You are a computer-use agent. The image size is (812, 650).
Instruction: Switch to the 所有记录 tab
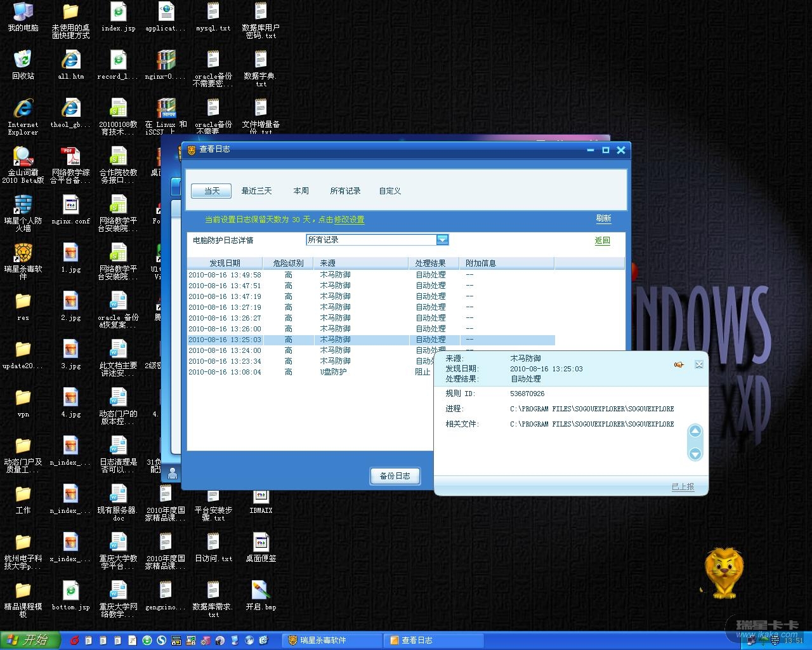345,191
